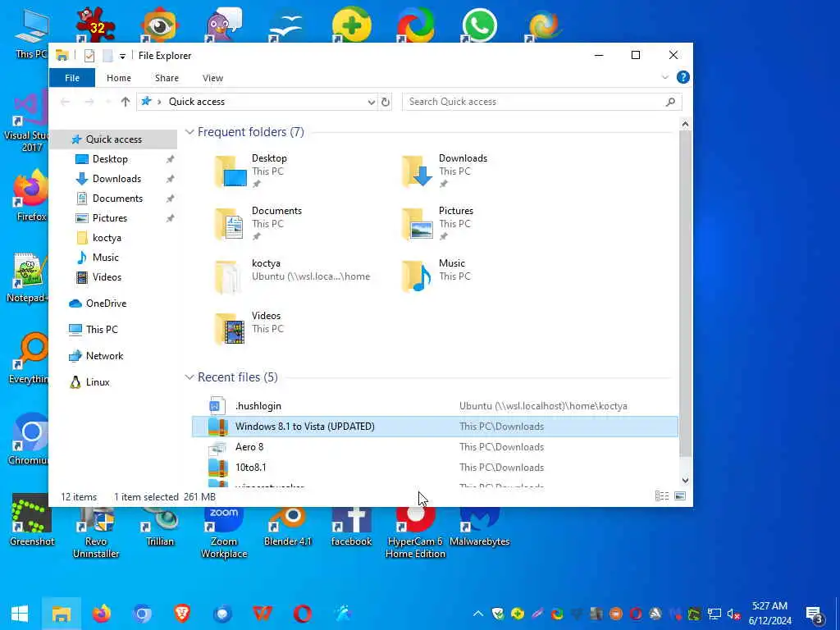Select the Documents frequent folder tile
Viewport: 840px width, 630px height.
[x=258, y=223]
